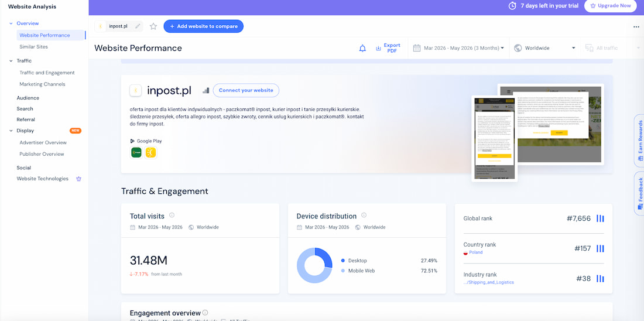Click the -7.17% change value
This screenshot has width=644, height=321.
(139, 274)
